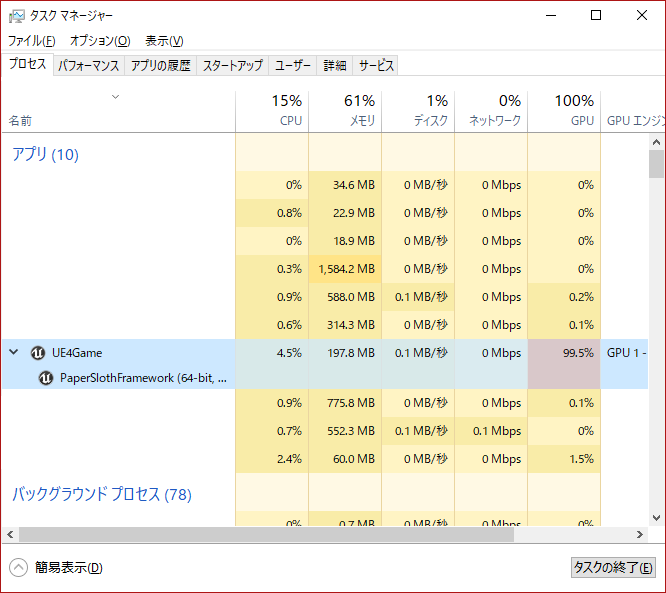Select the プロセス tab
This screenshot has width=666, height=593.
[28, 64]
